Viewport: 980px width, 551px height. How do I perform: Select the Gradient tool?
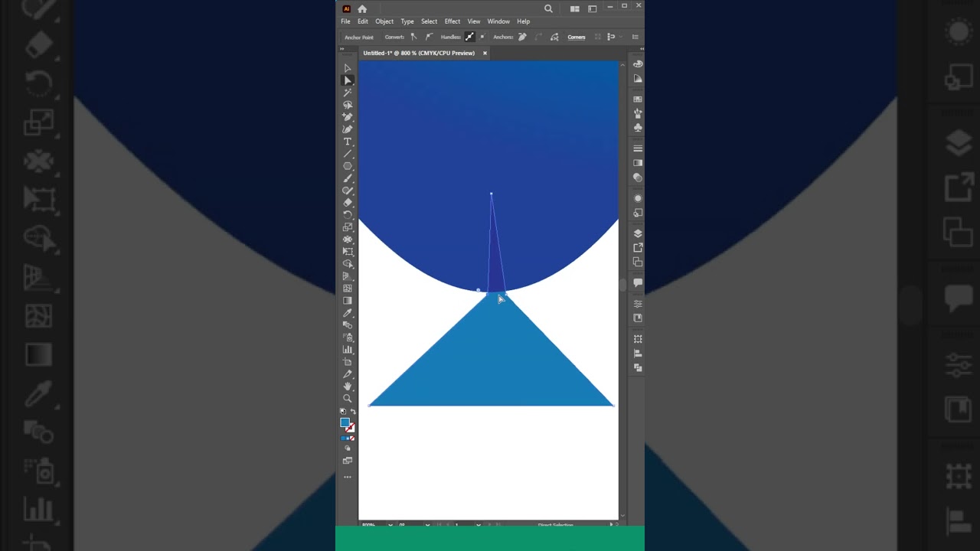[x=348, y=301]
